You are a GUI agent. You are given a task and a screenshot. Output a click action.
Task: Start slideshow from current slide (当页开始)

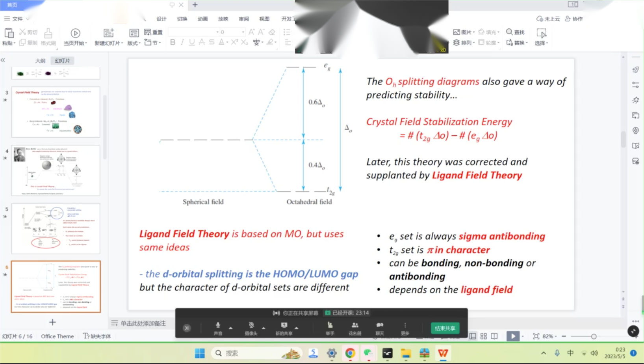coord(75,34)
